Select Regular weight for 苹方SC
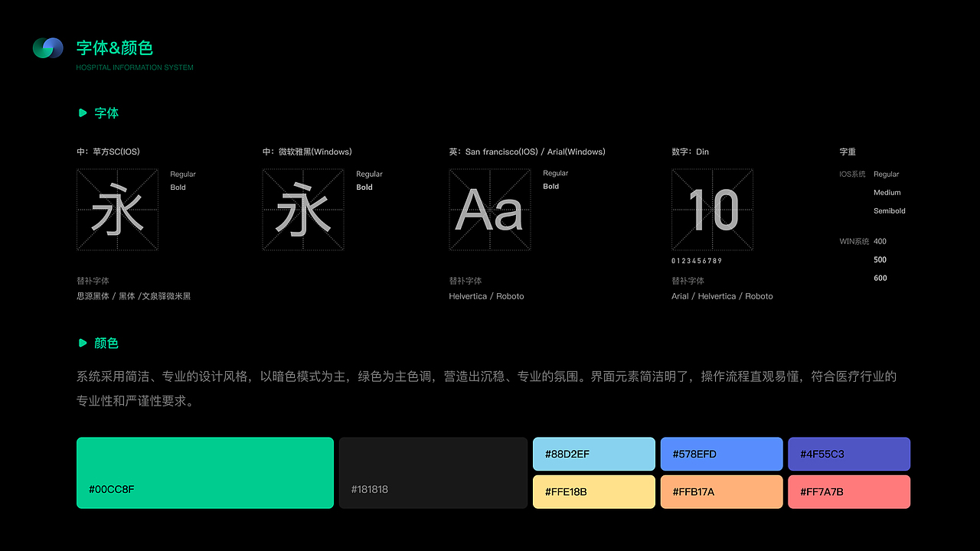980x551 pixels. pos(183,174)
